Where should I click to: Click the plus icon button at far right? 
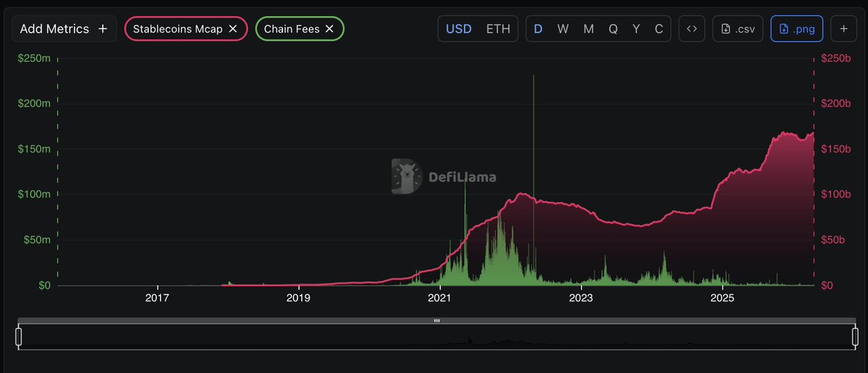[844, 29]
